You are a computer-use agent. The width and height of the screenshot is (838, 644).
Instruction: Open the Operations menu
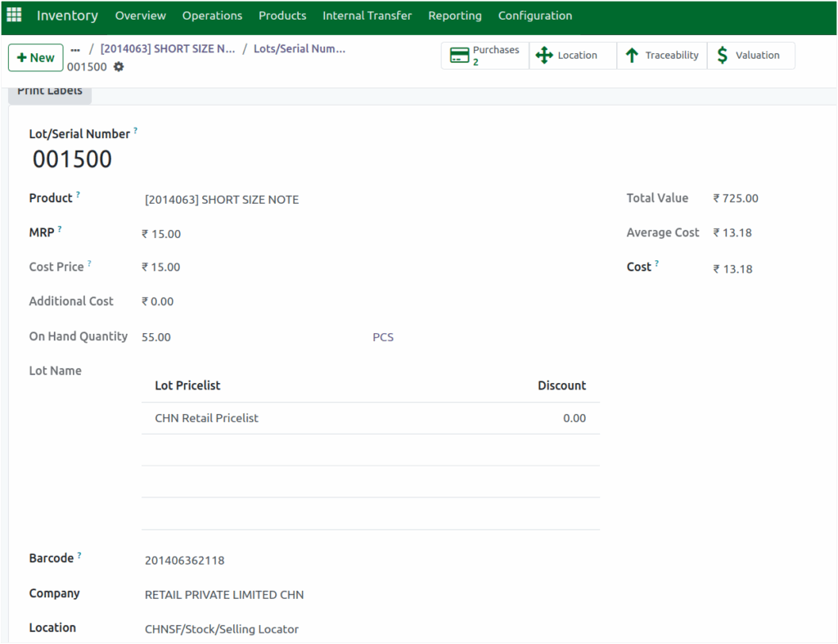[x=212, y=15]
